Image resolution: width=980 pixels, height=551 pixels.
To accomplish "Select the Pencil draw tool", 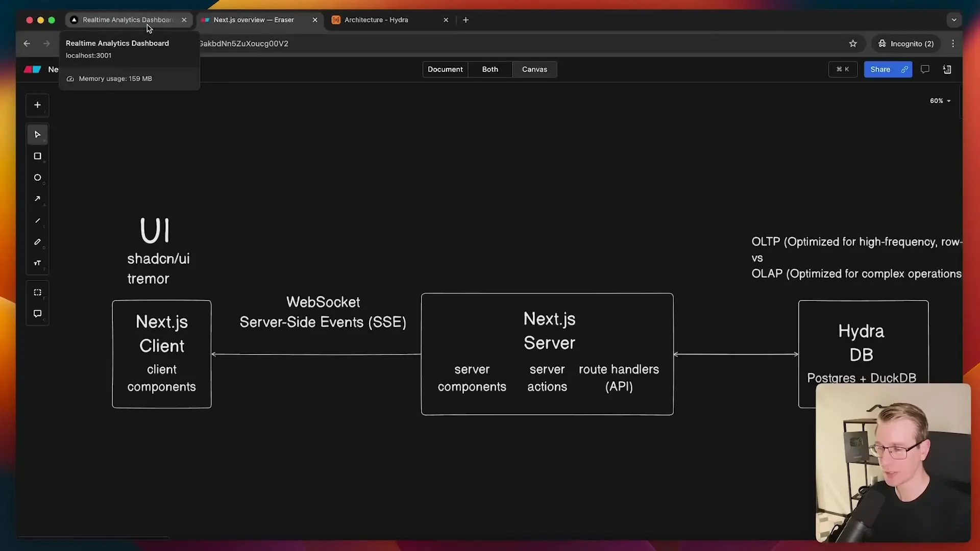I will click(x=37, y=242).
